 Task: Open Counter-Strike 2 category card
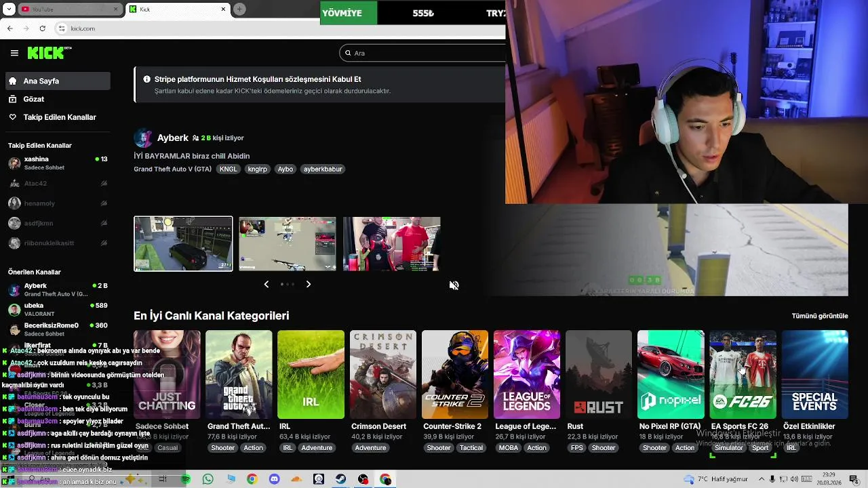(x=455, y=374)
